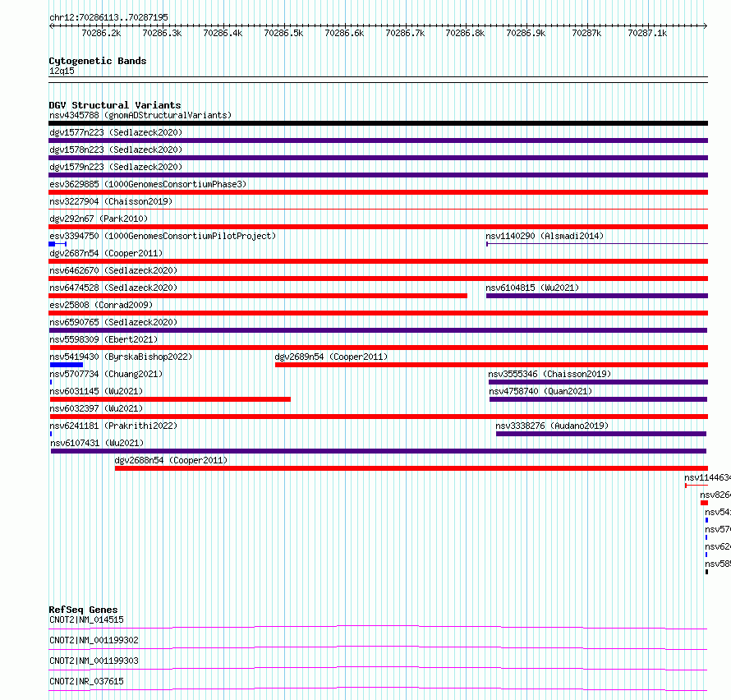Click the red nsv6474528 variant bar
The height and width of the screenshot is (700, 731).
[258, 296]
